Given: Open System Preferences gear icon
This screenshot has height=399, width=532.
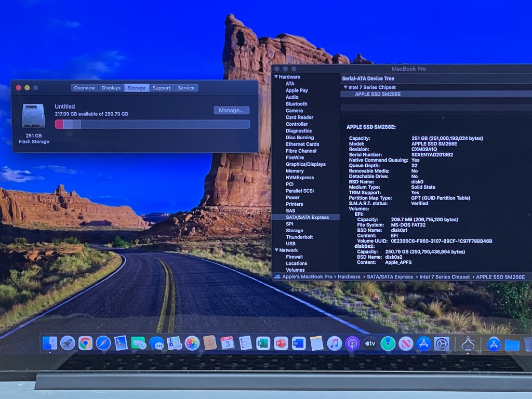Looking at the screenshot, I should [x=442, y=343].
